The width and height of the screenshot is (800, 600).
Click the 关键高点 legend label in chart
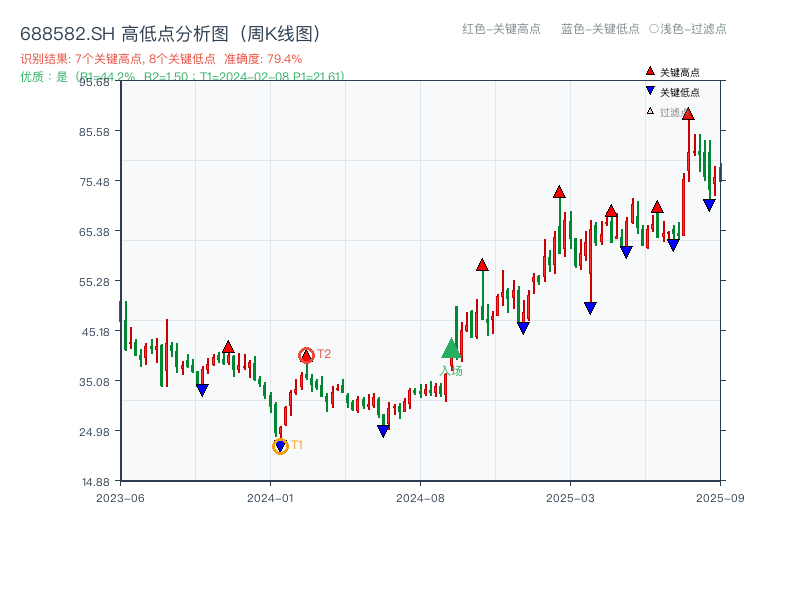[680, 72]
